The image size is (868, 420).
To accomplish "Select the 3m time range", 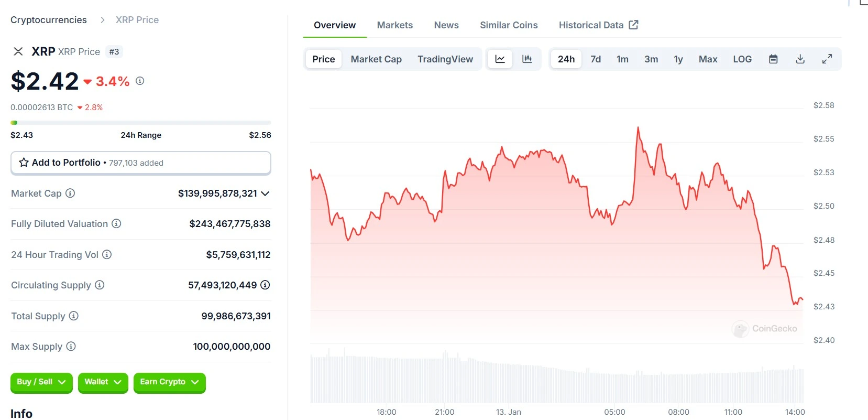I will 651,59.
